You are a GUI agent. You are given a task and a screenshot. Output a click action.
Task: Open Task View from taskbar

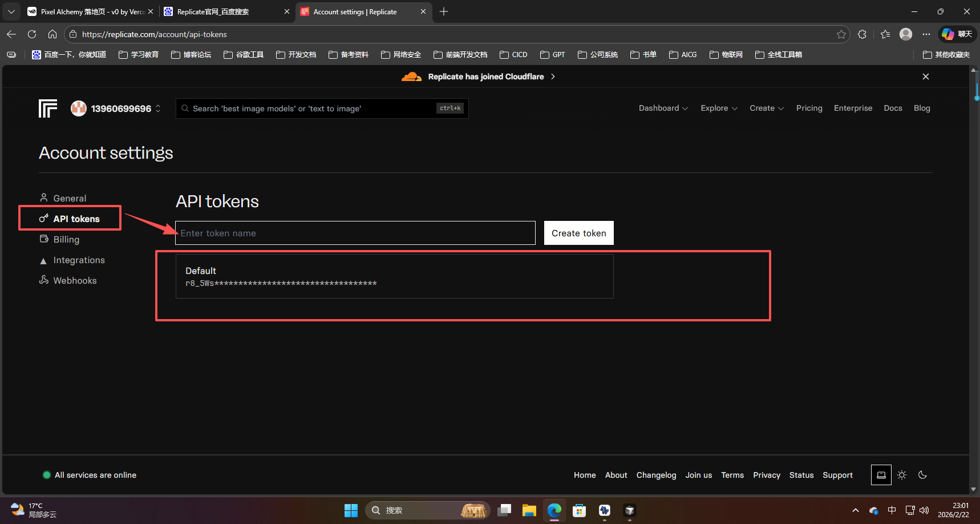click(x=504, y=510)
